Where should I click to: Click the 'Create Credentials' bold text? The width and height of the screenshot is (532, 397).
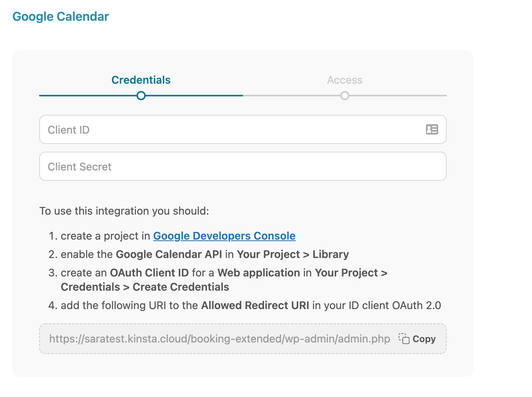181,287
